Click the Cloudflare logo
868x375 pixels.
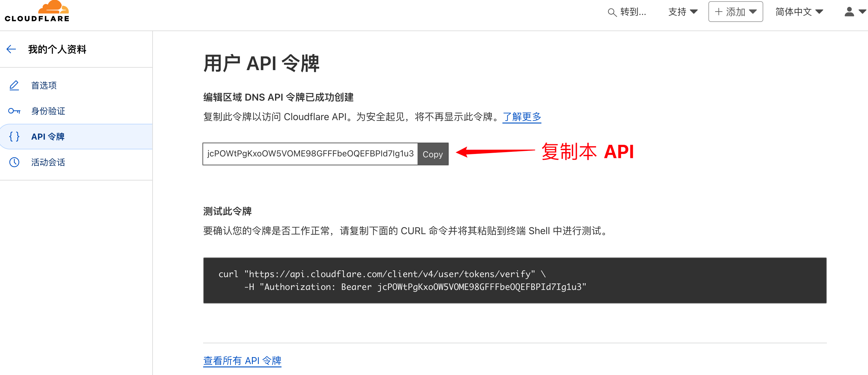(x=37, y=11)
